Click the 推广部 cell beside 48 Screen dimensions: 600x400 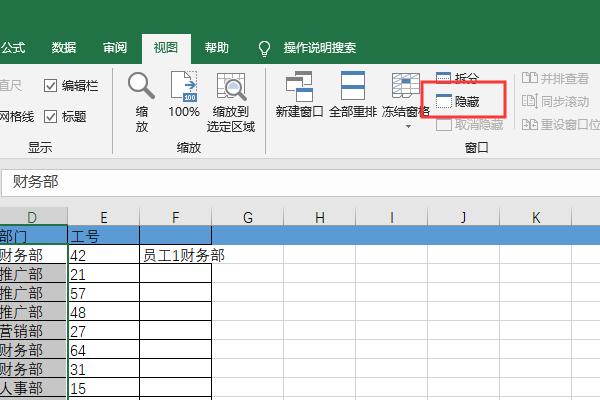[x=33, y=312]
